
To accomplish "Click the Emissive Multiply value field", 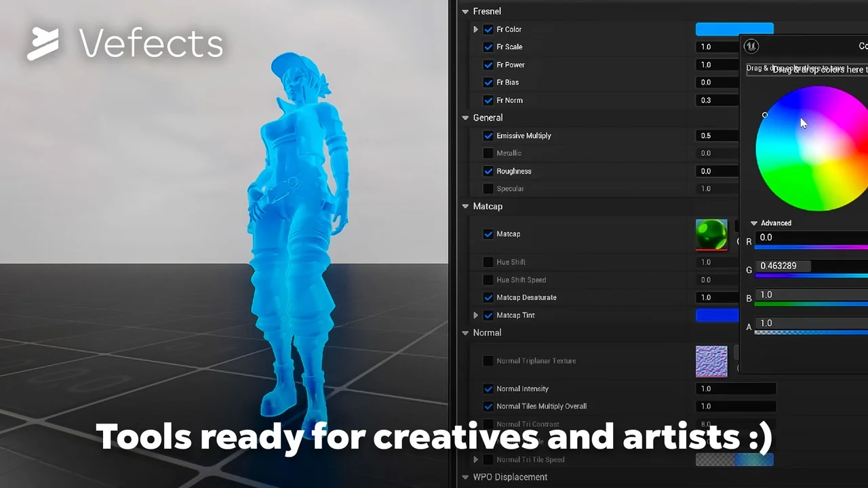I will pos(717,136).
